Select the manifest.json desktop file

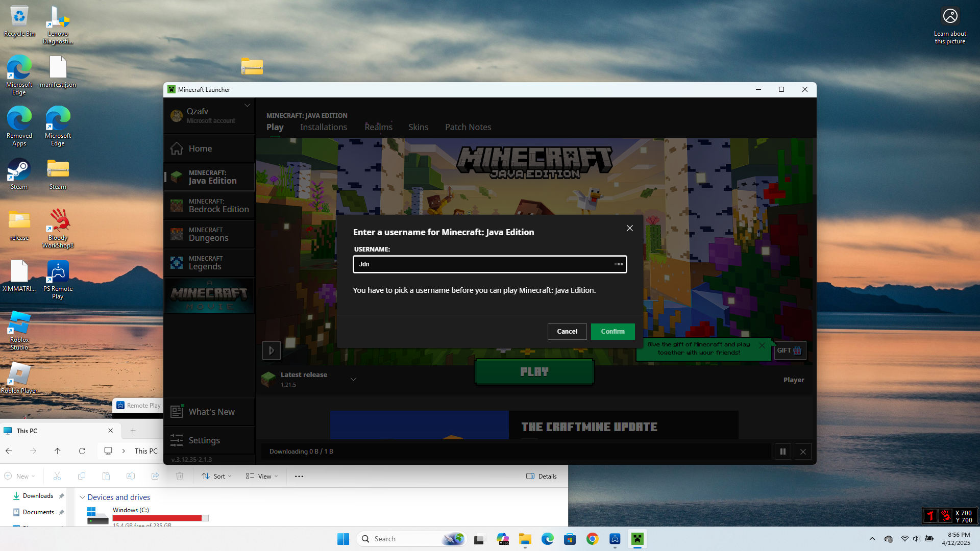pyautogui.click(x=58, y=72)
